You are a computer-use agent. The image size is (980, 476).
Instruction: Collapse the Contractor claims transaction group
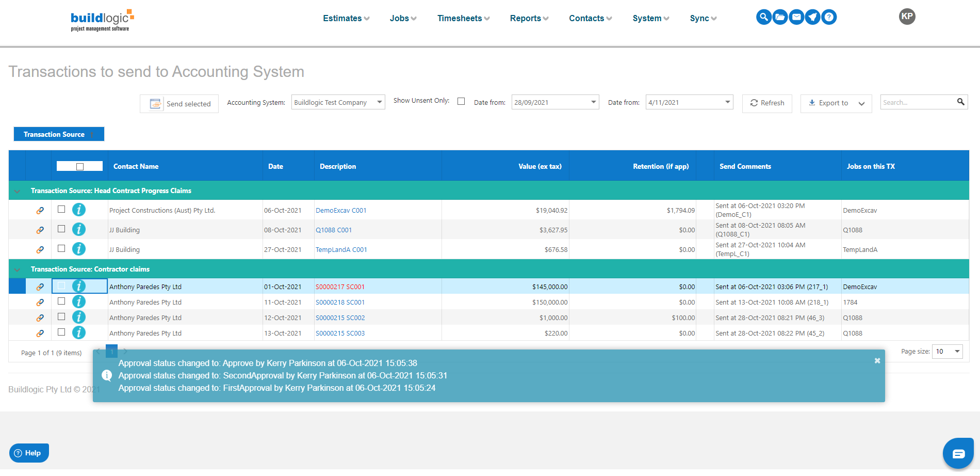(x=17, y=268)
